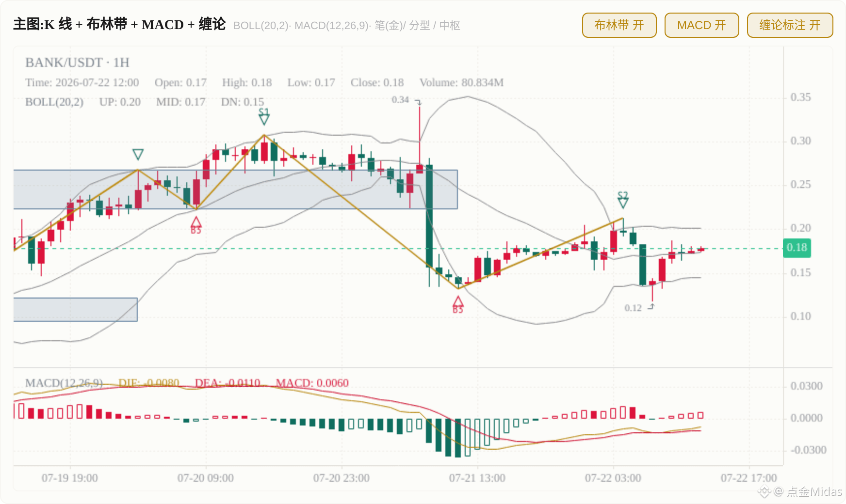Click the Open: 0.17 readout
The width and height of the screenshot is (846, 504).
(180, 82)
